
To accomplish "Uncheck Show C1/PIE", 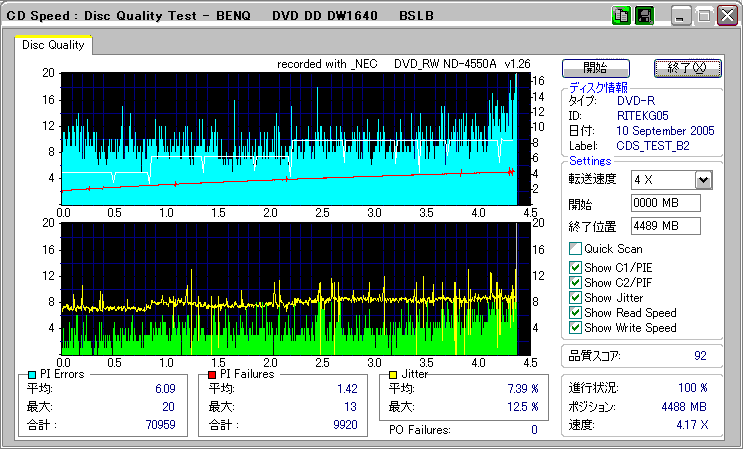I will [575, 267].
